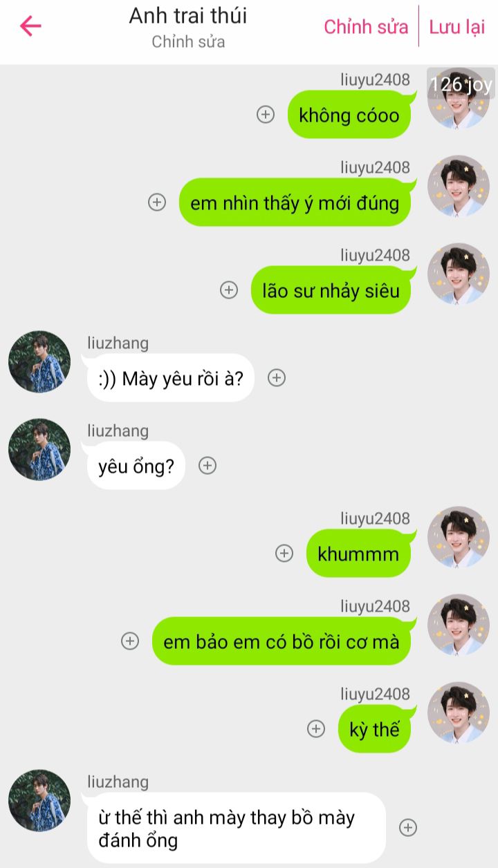Open the "Chỉnh sửa" pink header button

click(366, 27)
